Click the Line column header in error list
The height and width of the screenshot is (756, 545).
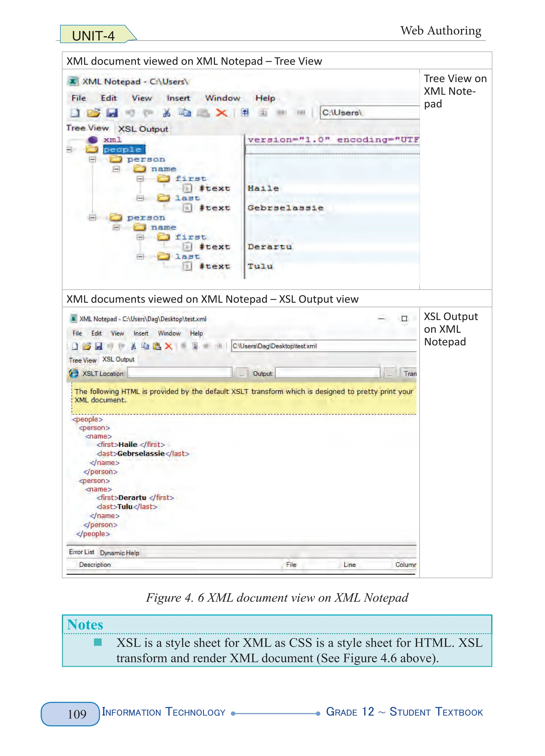click(x=350, y=565)
